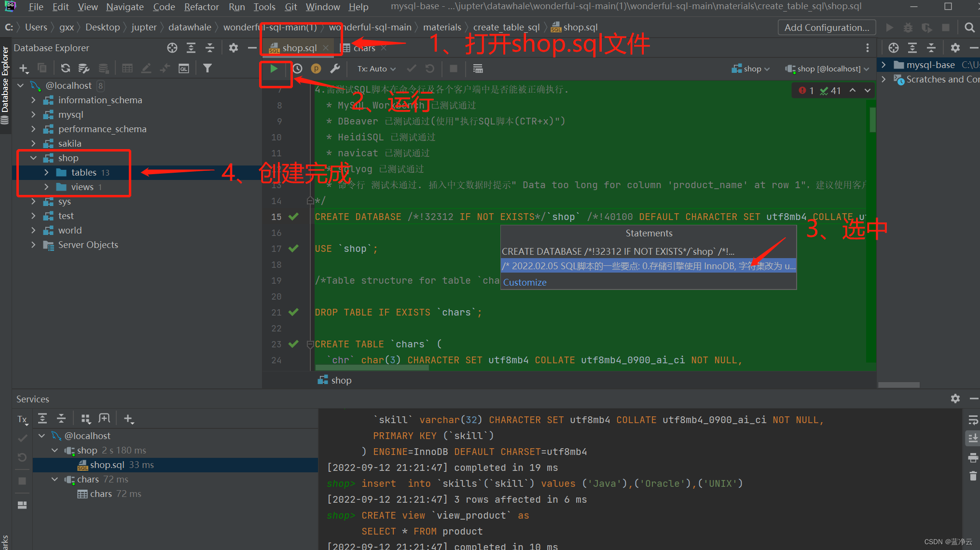Screen dimensions: 980x550
Task: Refresh the database tree
Action: 66,69
